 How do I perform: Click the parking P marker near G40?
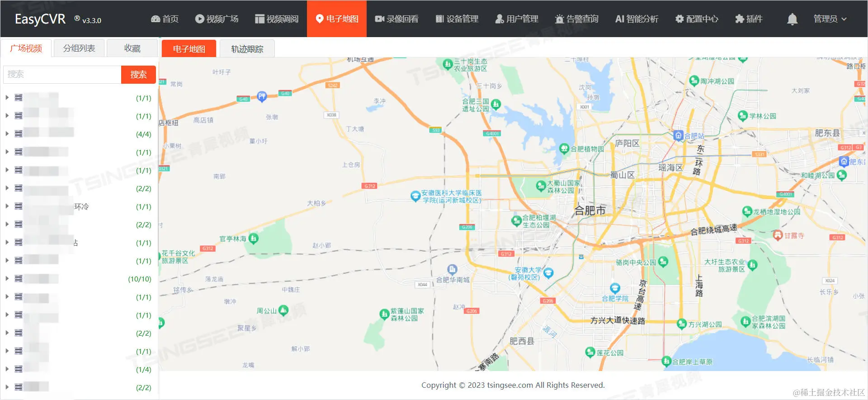pos(262,96)
